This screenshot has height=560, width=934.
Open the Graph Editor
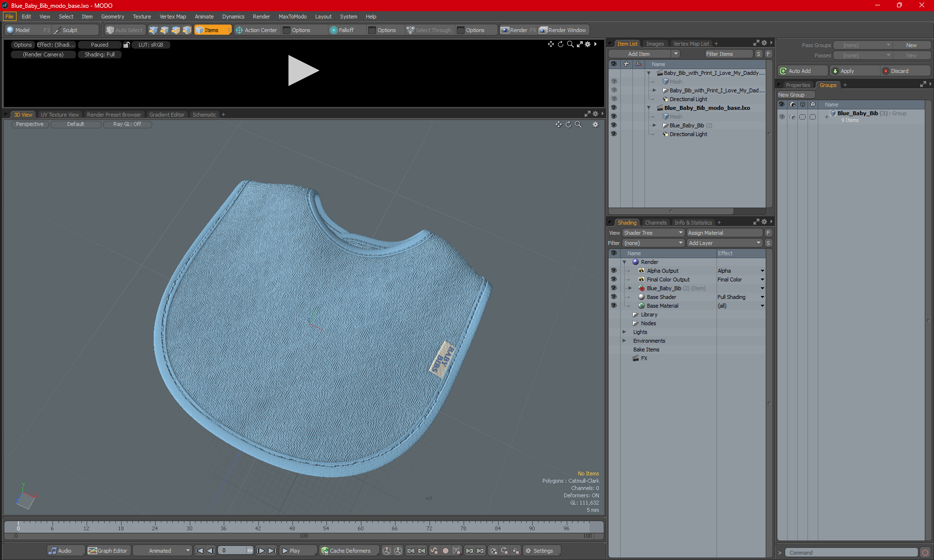click(x=108, y=551)
